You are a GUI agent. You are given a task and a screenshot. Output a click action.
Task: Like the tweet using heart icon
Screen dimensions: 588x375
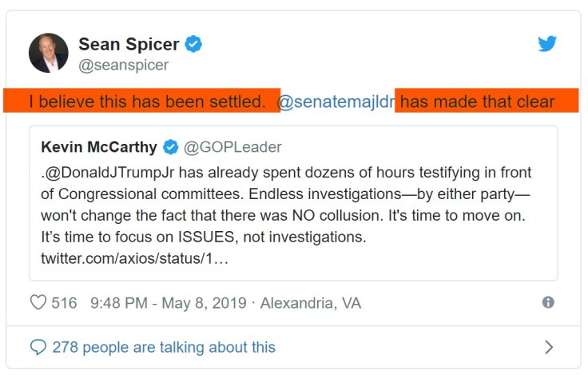38,303
